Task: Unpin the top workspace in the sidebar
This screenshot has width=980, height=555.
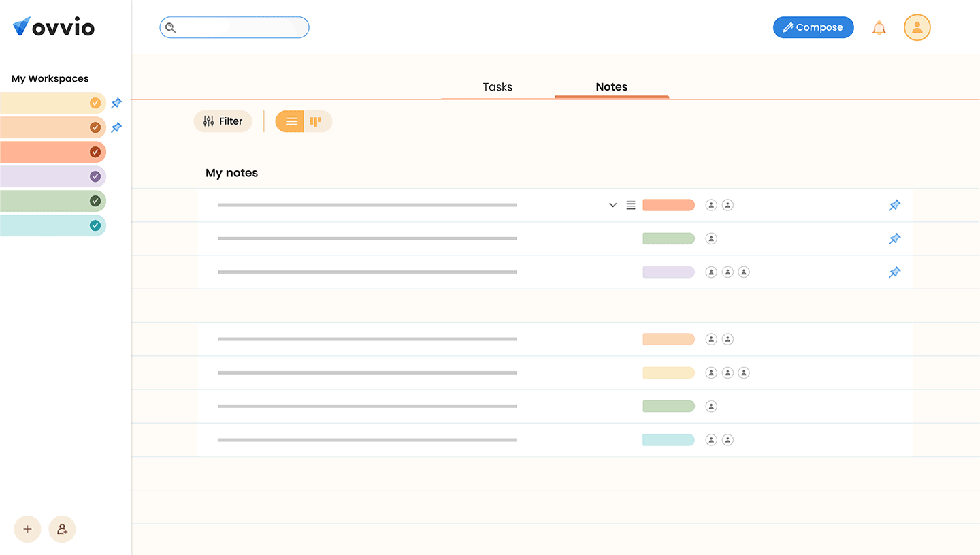Action: pos(116,103)
